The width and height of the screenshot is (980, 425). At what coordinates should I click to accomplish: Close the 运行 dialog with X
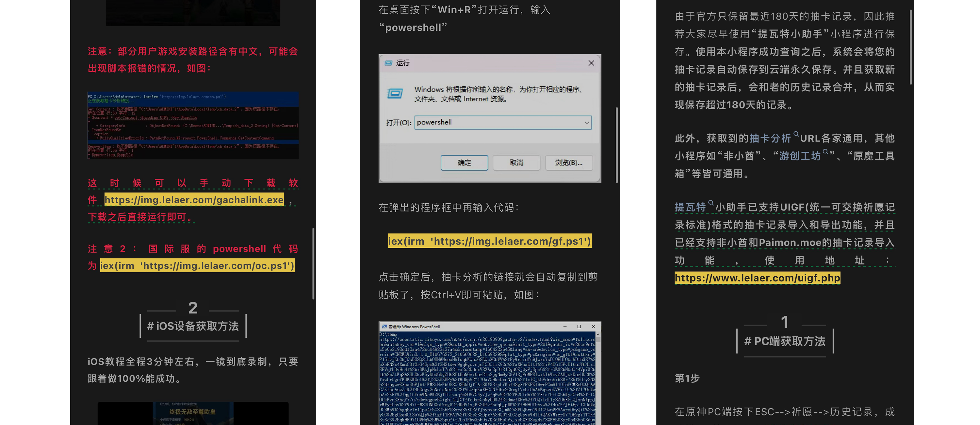click(x=591, y=63)
